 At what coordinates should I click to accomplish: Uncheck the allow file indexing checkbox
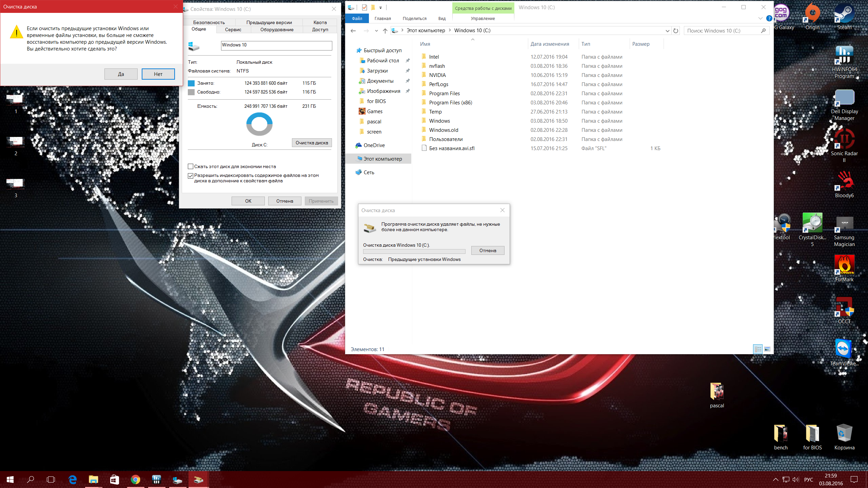pos(191,176)
